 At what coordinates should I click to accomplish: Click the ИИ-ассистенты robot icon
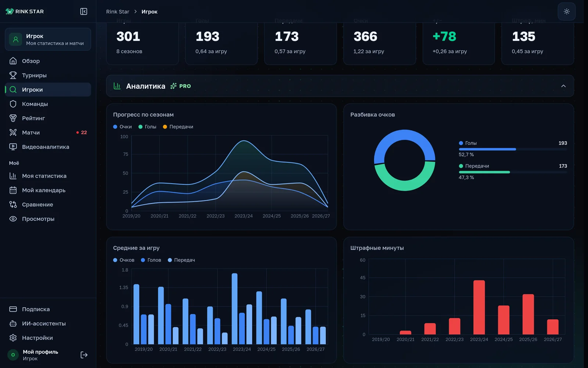pos(13,323)
